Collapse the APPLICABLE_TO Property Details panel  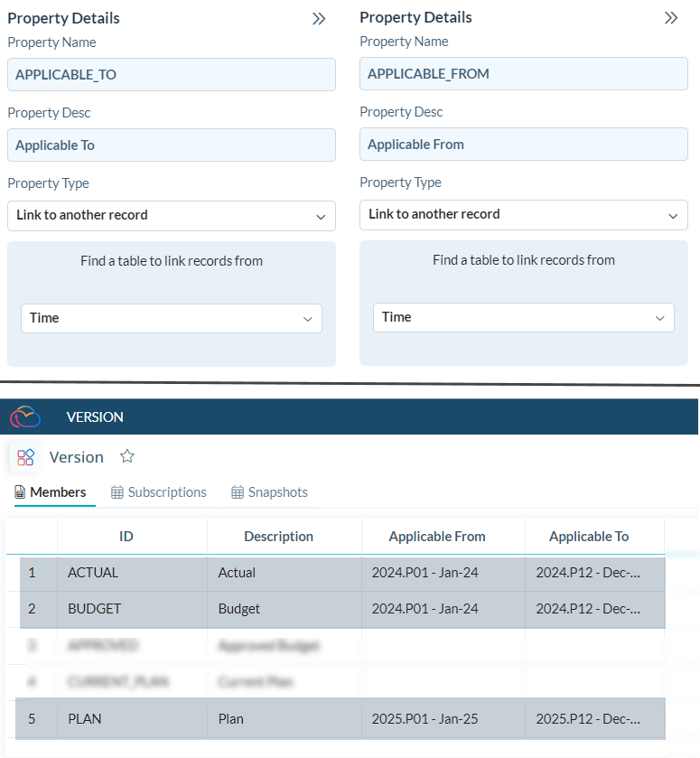[319, 19]
